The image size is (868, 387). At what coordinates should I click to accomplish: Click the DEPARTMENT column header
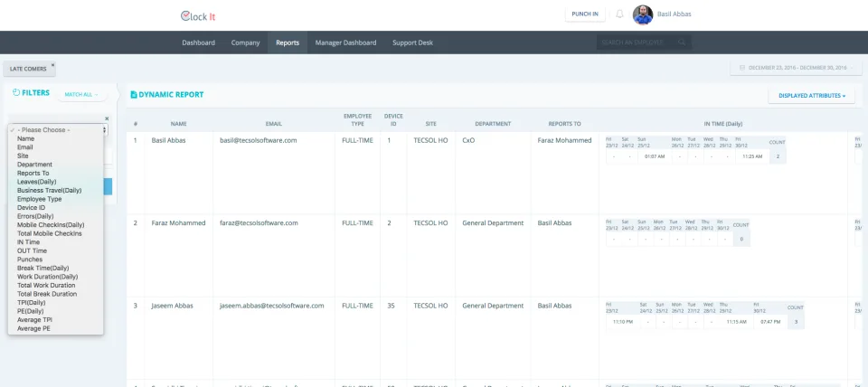[493, 124]
